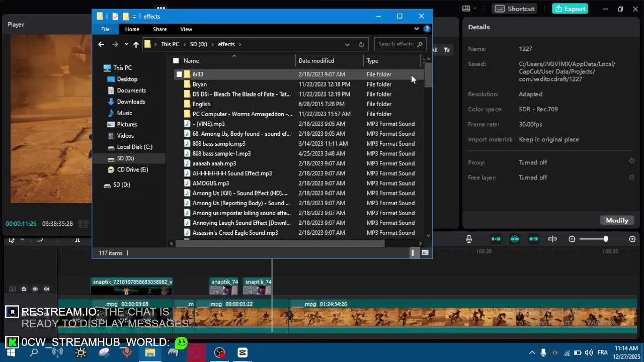Click SD (D:) in the Explorer address bar
Image resolution: width=644 pixels, height=362 pixels.
point(198,44)
